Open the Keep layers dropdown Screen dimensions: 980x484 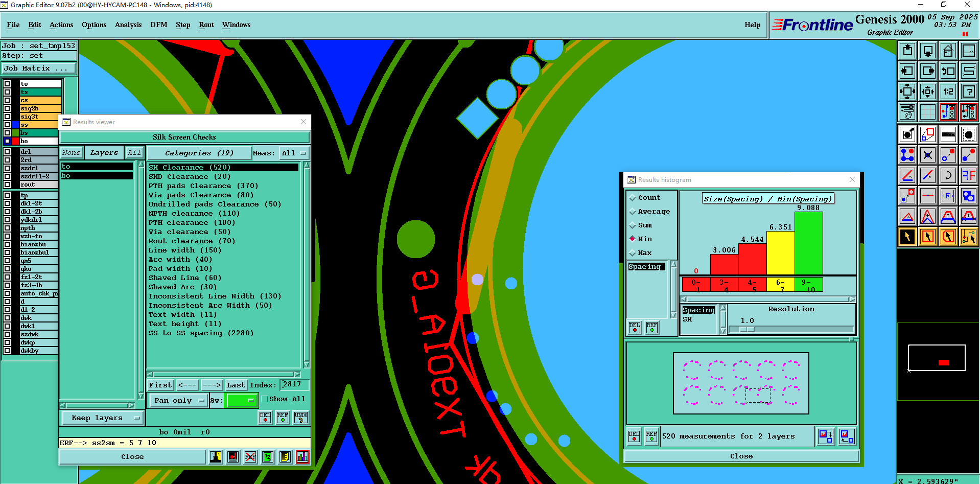[103, 418]
